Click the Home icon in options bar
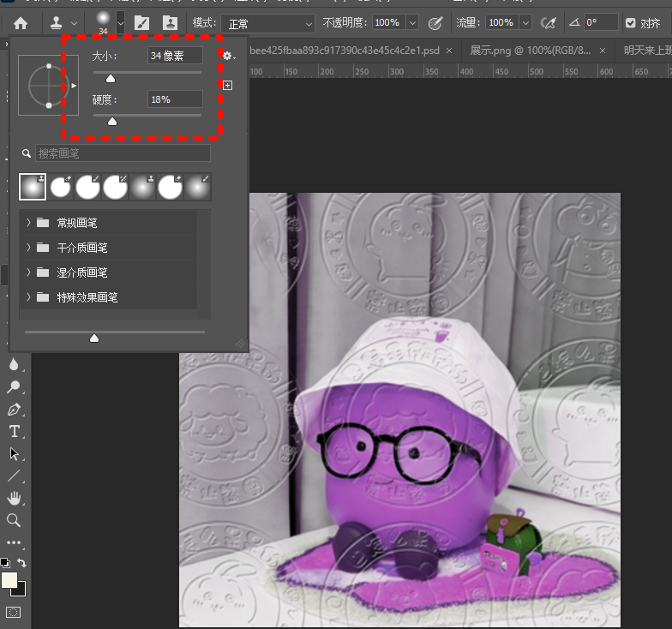Screen dimensions: 672x629 pyautogui.click(x=21, y=23)
